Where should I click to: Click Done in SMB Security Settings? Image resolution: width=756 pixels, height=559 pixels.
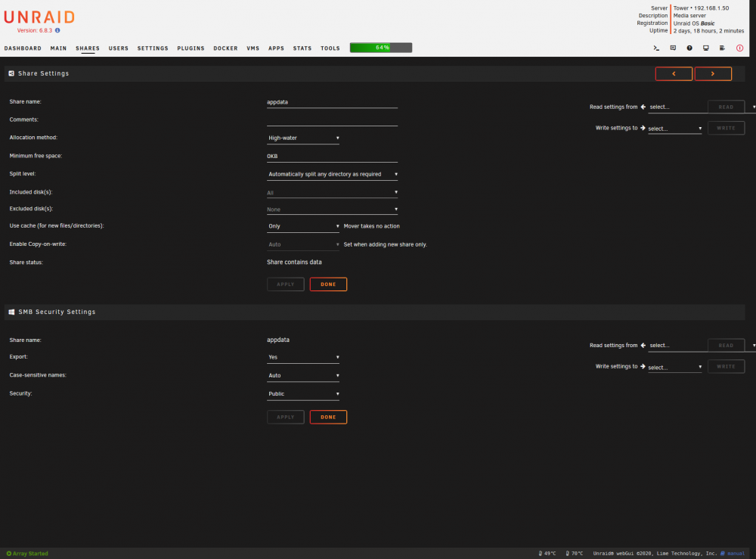(328, 418)
